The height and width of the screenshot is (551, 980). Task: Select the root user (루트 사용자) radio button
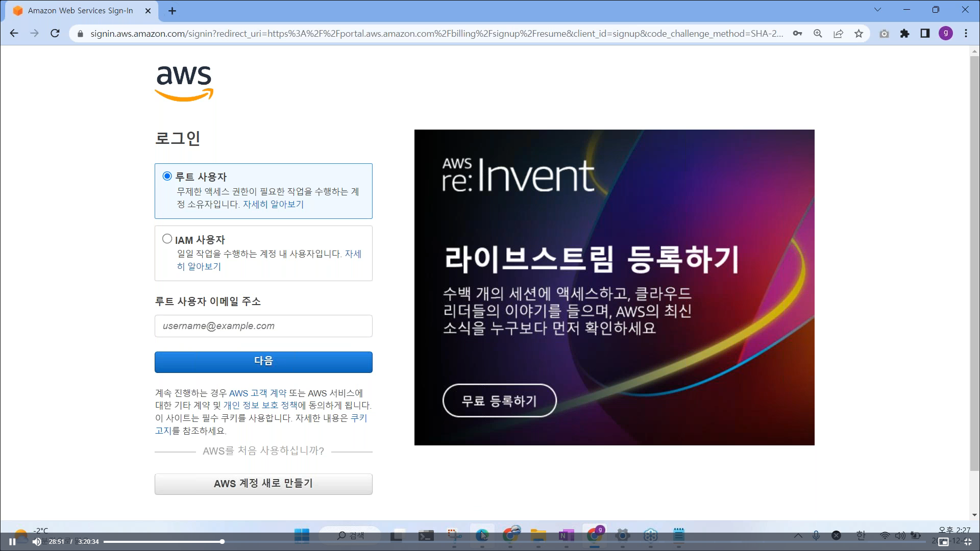[x=167, y=176]
